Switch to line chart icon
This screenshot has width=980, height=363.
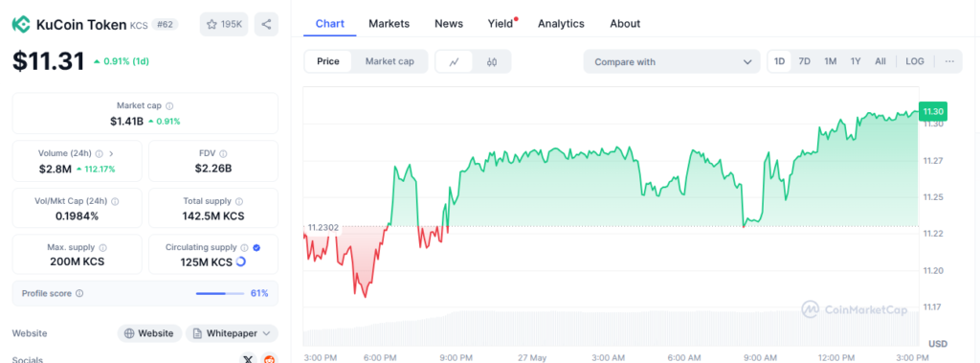(x=455, y=61)
